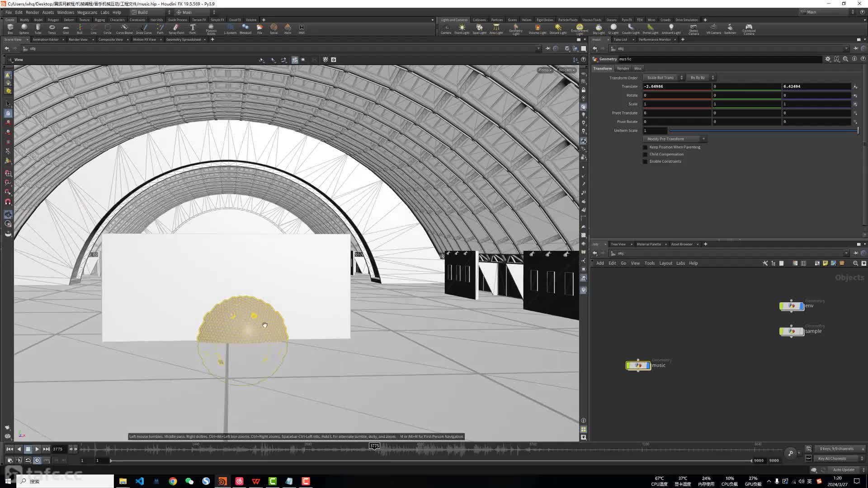
Task: Open network editor Layout menu
Action: pyautogui.click(x=665, y=263)
